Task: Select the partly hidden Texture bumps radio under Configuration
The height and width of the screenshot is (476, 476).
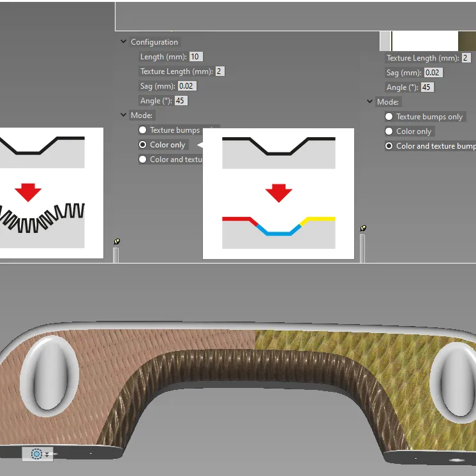Action: [x=142, y=130]
